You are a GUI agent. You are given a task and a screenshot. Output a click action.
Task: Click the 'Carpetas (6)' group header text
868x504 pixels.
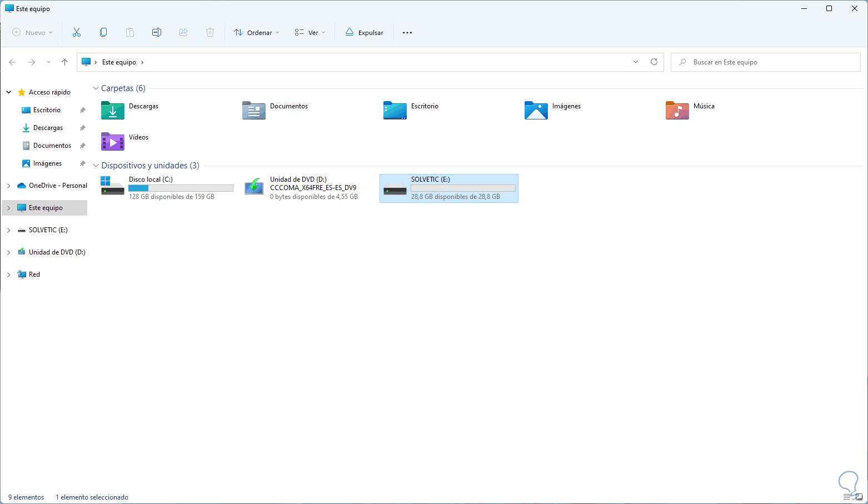123,88
